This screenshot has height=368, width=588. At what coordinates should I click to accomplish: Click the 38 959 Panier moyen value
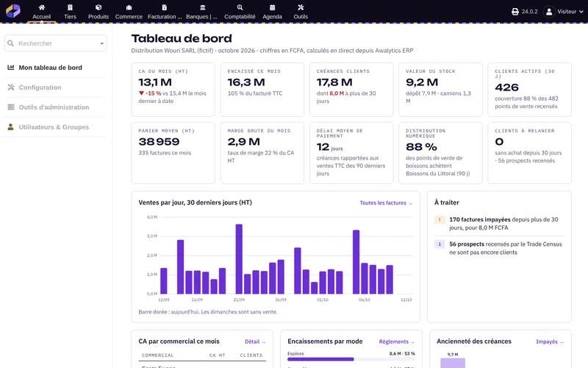click(159, 141)
